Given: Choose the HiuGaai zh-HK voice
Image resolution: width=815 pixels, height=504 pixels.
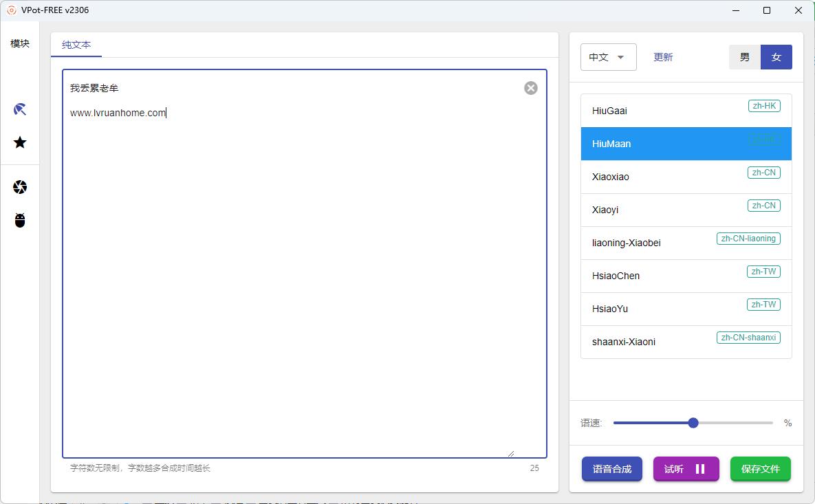Looking at the screenshot, I should (x=686, y=111).
